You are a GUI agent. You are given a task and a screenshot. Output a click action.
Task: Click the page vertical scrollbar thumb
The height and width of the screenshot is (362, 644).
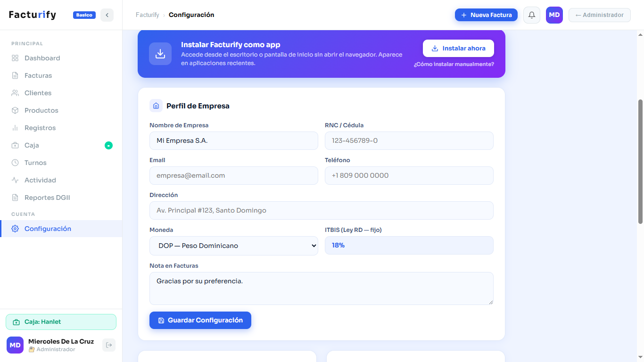click(x=640, y=162)
